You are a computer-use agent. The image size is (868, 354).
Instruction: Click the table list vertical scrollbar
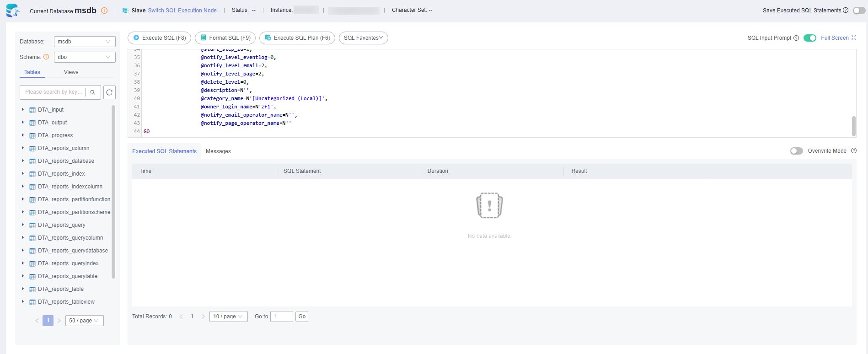[113, 192]
